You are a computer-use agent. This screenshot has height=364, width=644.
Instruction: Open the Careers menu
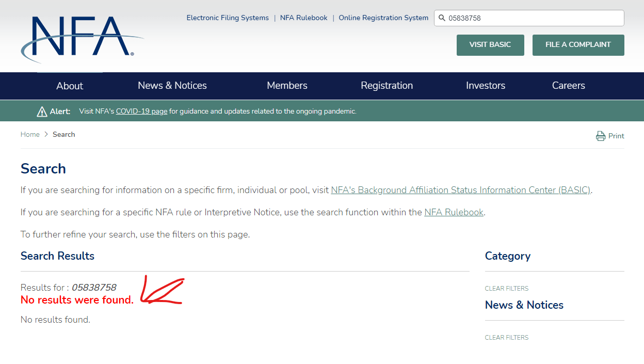[x=569, y=86]
